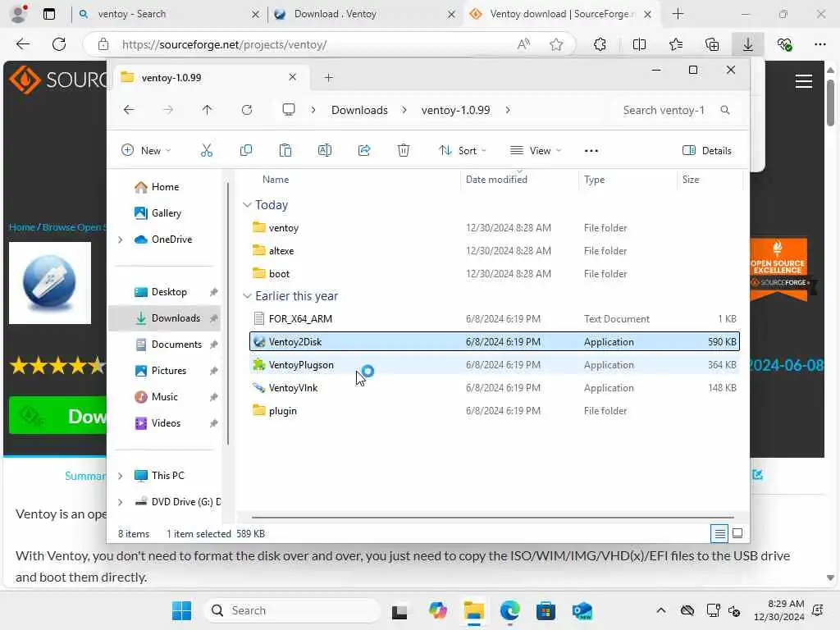Click the Paste clipboard icon in Explorer

point(285,151)
